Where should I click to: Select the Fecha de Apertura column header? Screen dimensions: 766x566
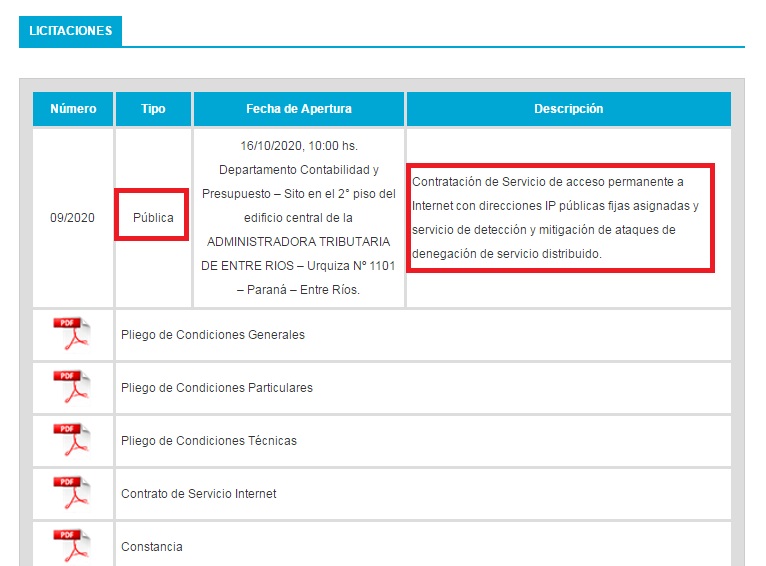(299, 109)
